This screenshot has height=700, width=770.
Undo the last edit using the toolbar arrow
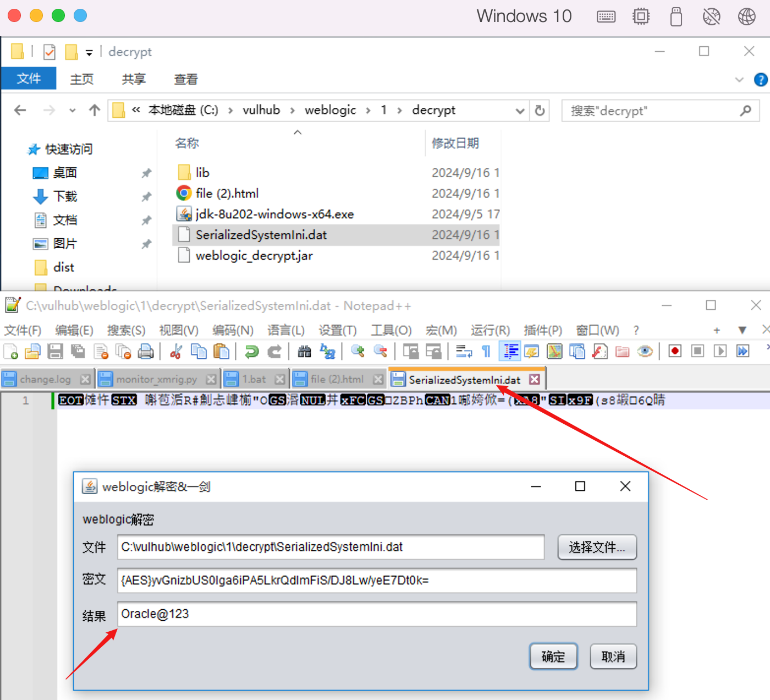(x=252, y=351)
